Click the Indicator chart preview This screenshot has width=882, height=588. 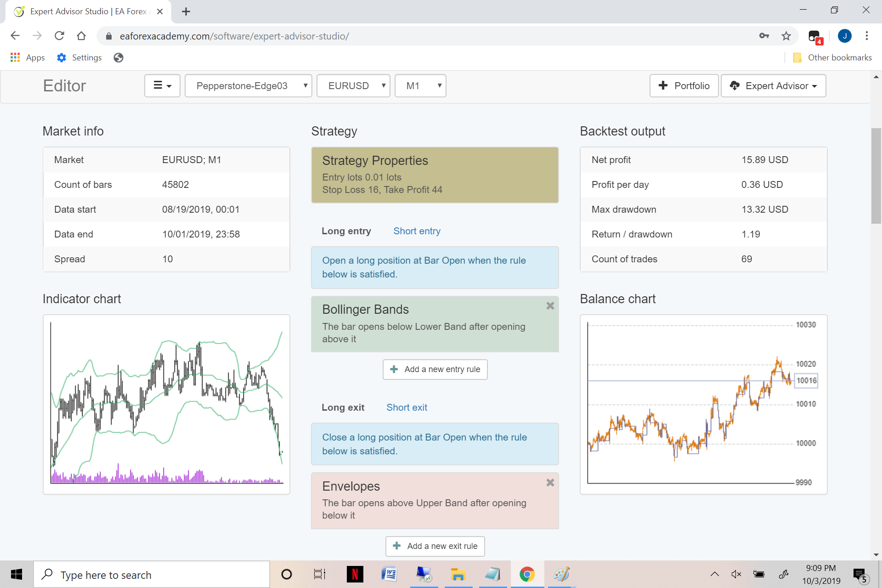point(166,404)
